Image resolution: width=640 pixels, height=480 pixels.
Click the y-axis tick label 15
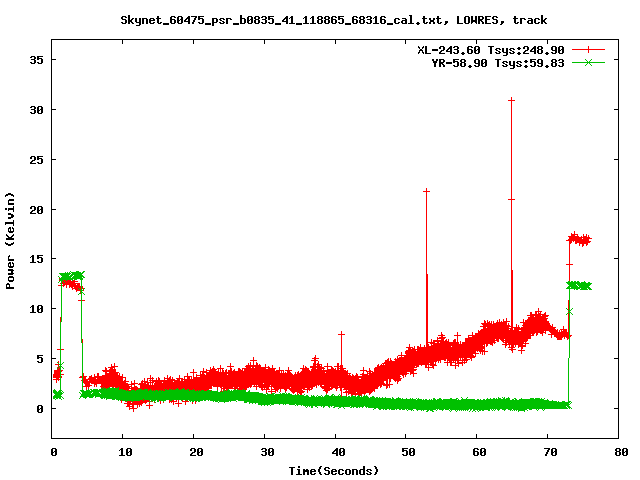36,259
